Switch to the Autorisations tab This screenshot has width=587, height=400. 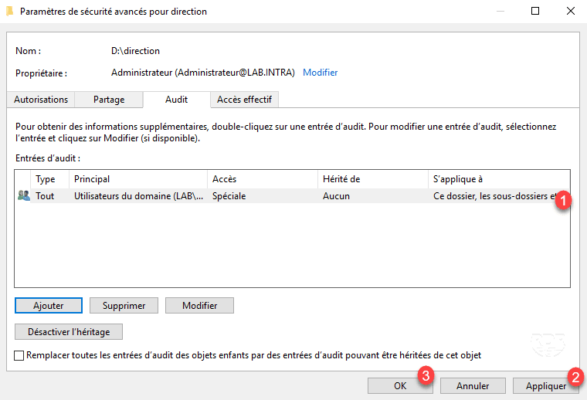41,100
